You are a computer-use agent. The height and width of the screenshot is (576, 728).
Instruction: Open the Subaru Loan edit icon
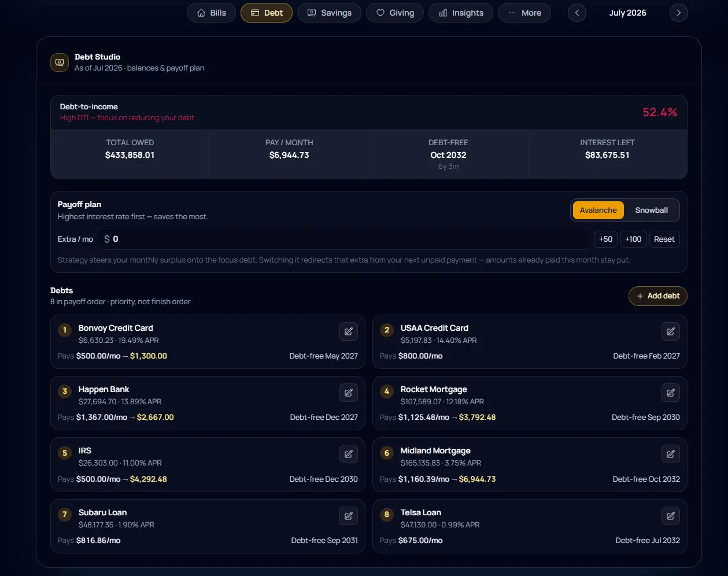pos(349,516)
